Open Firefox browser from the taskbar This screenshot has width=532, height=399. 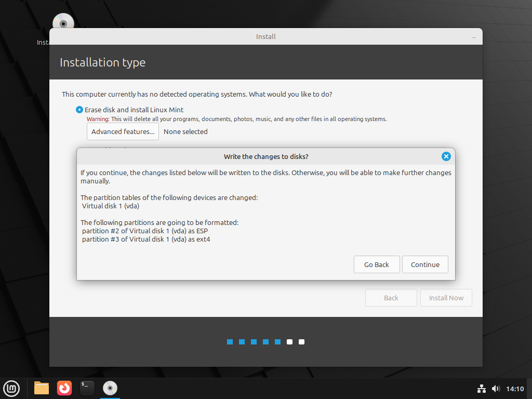click(64, 388)
